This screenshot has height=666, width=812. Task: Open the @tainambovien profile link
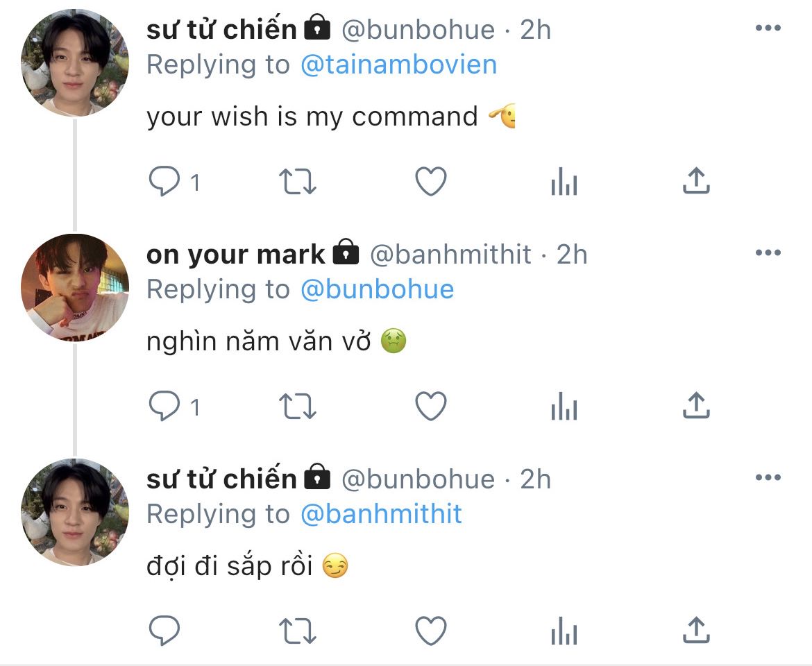[x=399, y=65]
